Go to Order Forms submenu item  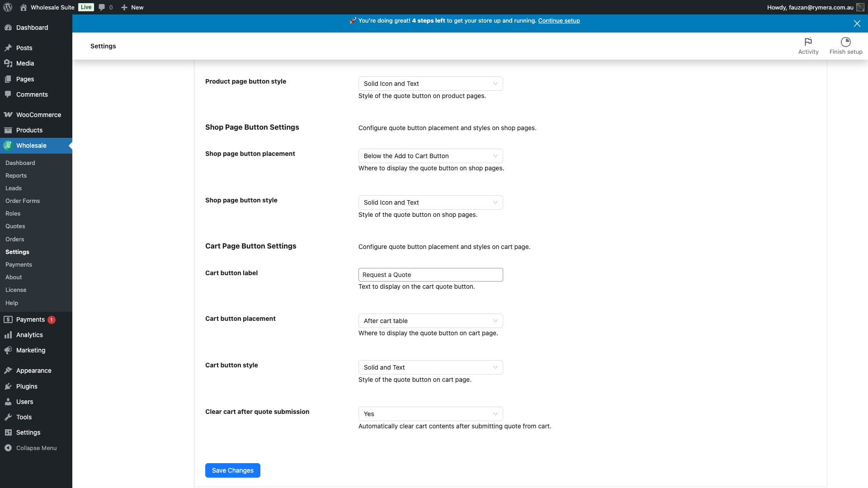coord(23,201)
